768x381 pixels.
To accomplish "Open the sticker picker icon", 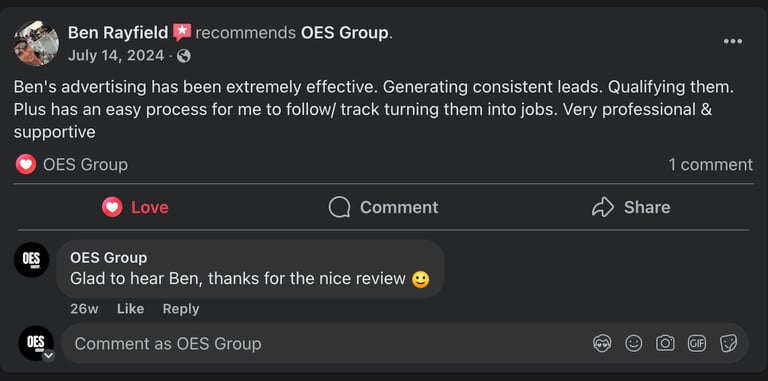I will [x=728, y=343].
